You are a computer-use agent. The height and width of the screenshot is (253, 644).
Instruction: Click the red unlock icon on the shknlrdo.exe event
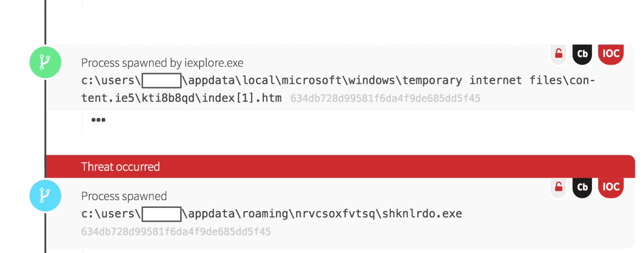pyautogui.click(x=558, y=187)
